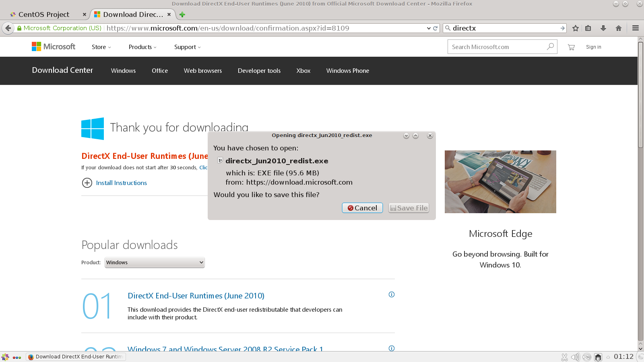
Task: Open Office in Download Center nav
Action: point(160,71)
